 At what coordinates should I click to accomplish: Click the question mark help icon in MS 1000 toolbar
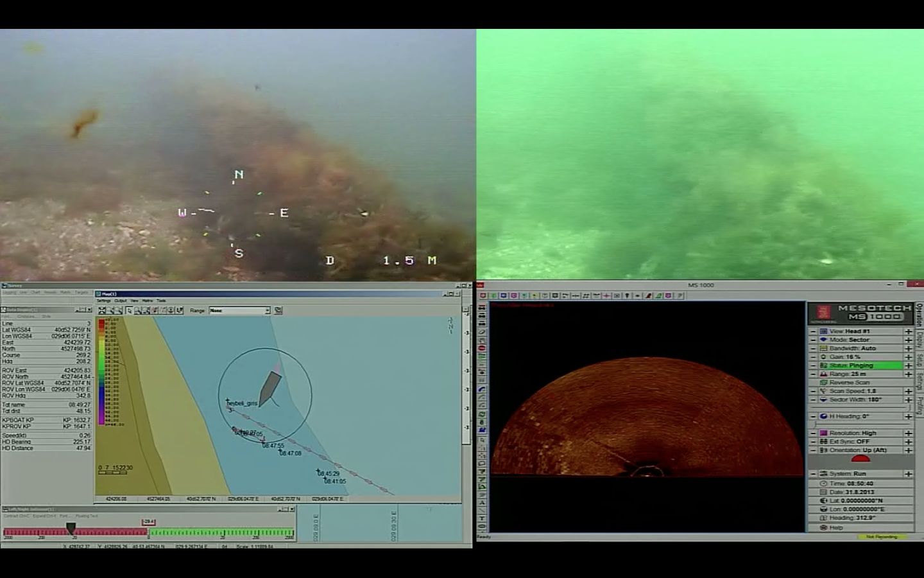(679, 296)
